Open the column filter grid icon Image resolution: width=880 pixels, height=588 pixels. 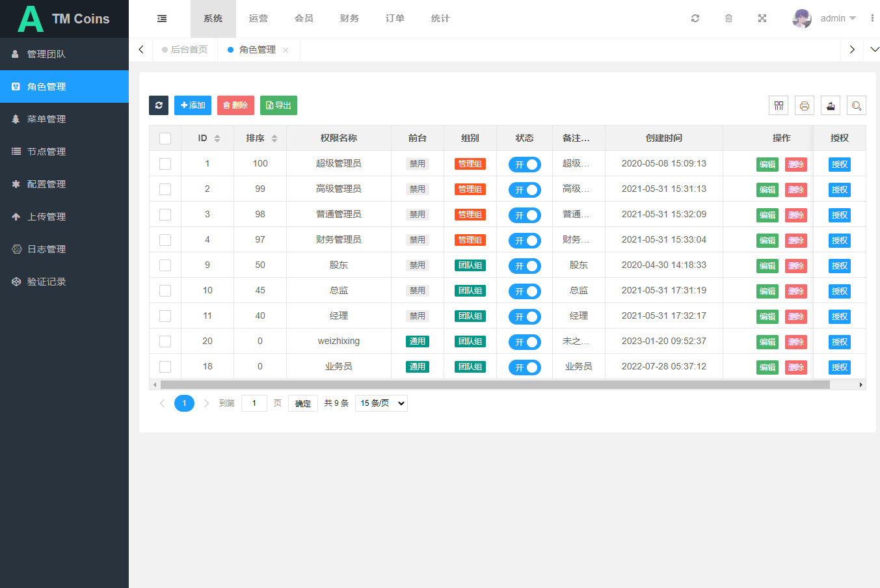(779, 105)
